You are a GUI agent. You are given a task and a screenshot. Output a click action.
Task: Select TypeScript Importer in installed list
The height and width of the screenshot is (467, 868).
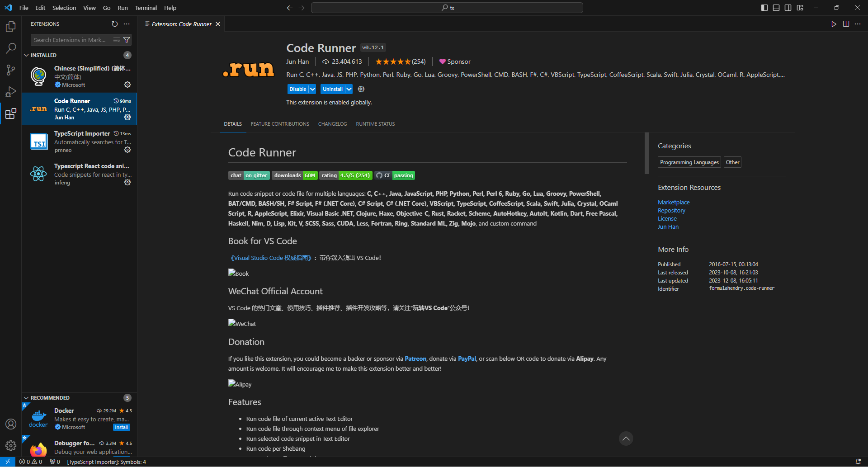pyautogui.click(x=80, y=142)
